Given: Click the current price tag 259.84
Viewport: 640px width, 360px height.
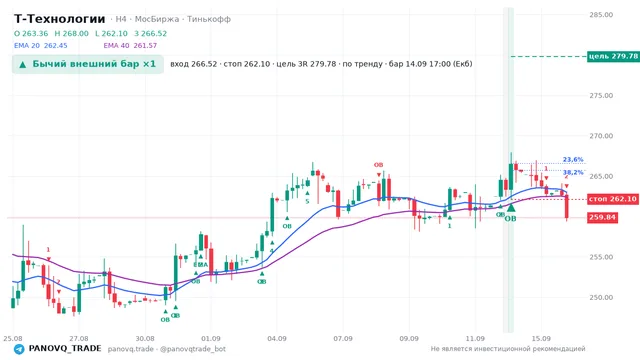Looking at the screenshot, I should tap(602, 217).
